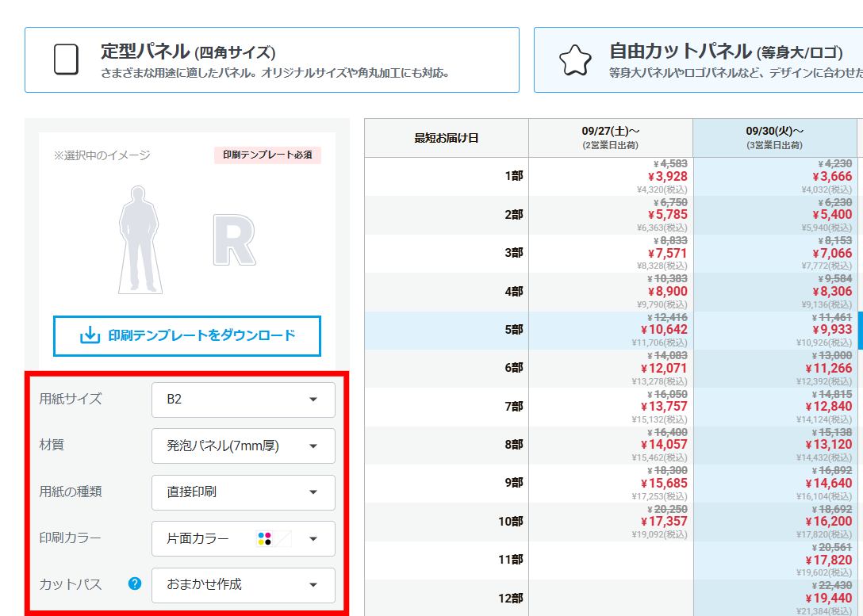This screenshot has width=863, height=616.
Task: Click the download icon on template button
Action: pos(90,336)
